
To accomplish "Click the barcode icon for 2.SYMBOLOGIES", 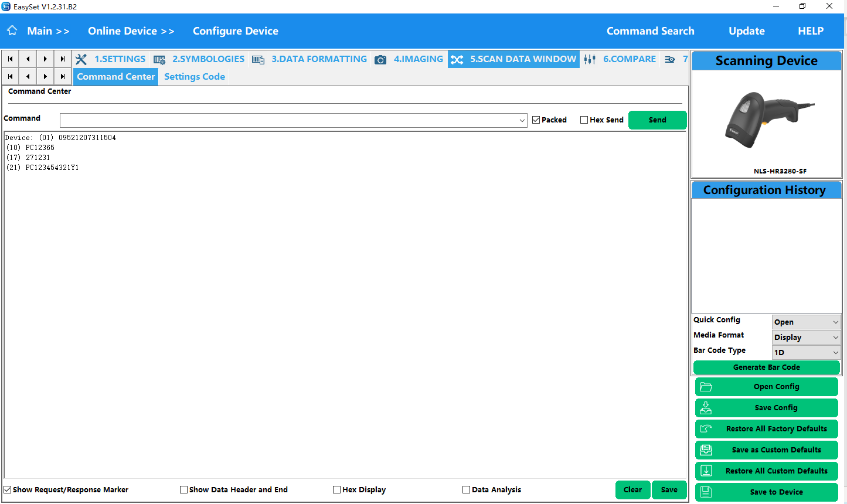I will click(x=159, y=59).
